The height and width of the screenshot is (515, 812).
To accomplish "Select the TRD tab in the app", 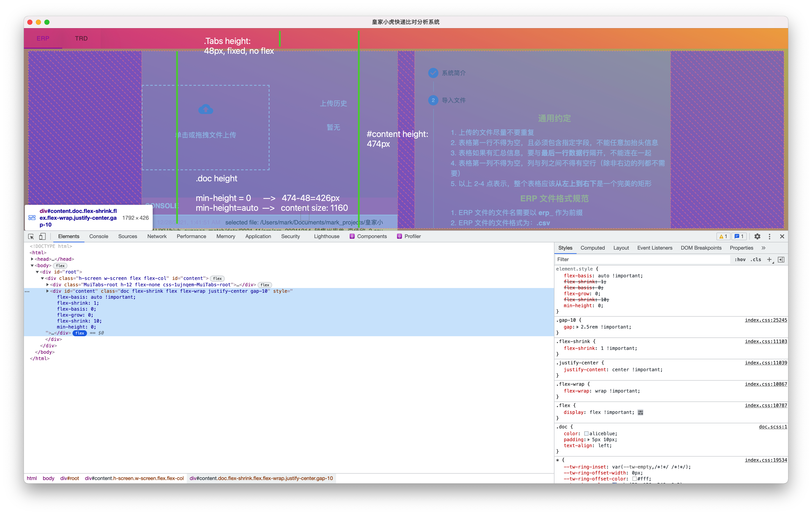I will pyautogui.click(x=81, y=38).
